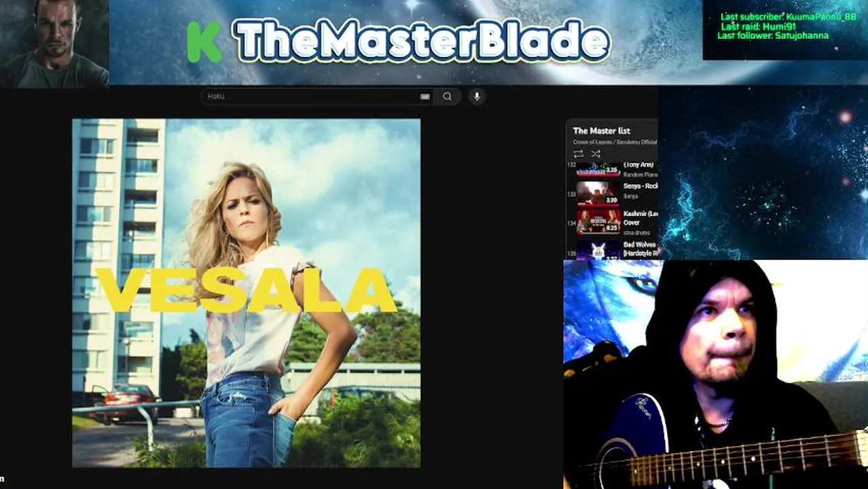Open voice search with microphone icon
Screen dimensions: 868x489
(x=477, y=96)
